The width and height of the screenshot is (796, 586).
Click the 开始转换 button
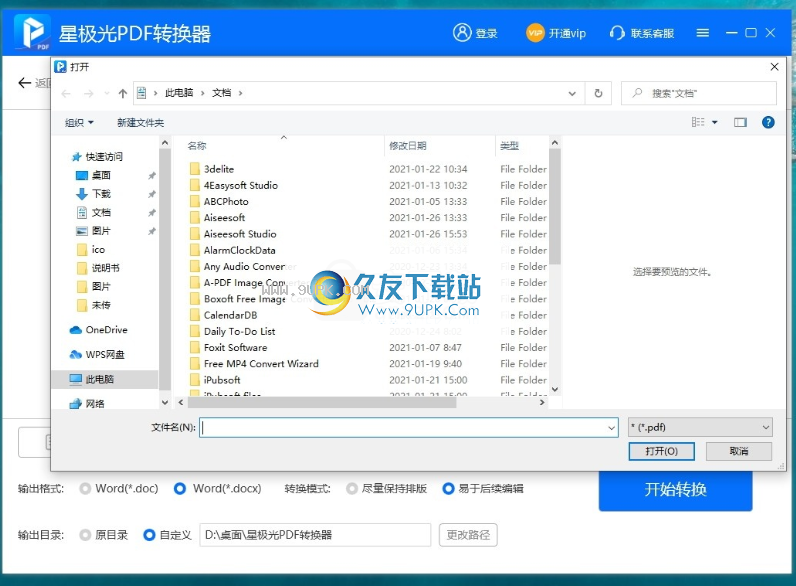[675, 490]
